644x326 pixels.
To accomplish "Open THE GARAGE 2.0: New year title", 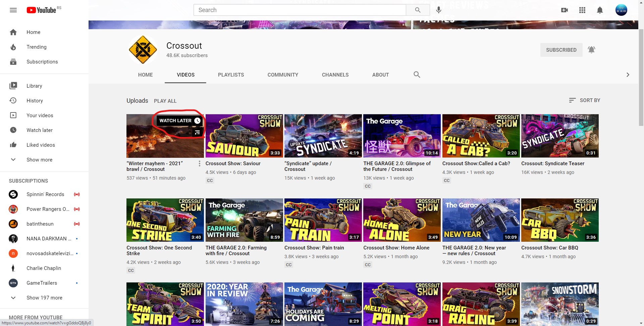I will [x=474, y=250].
